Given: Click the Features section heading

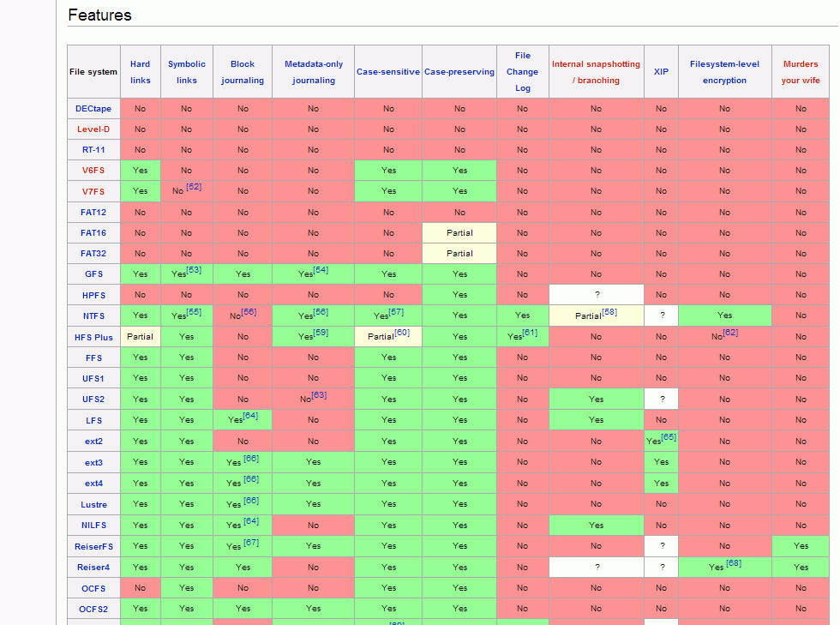Looking at the screenshot, I should coord(99,15).
